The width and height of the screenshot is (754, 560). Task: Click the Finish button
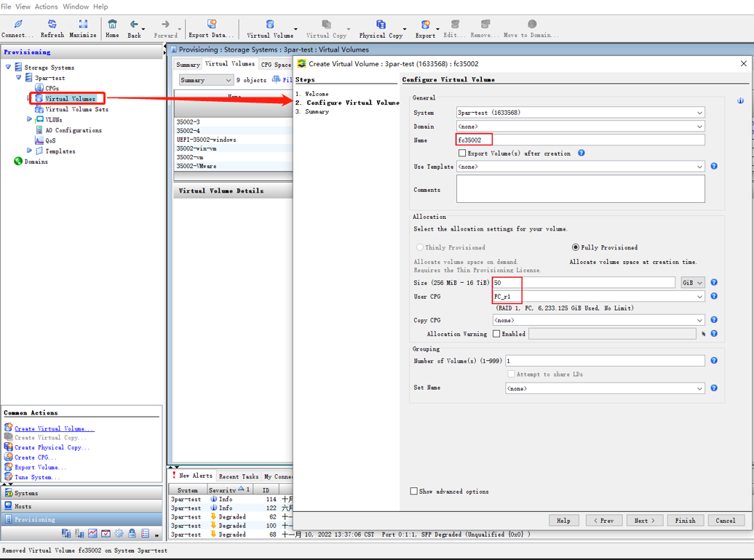coord(686,521)
